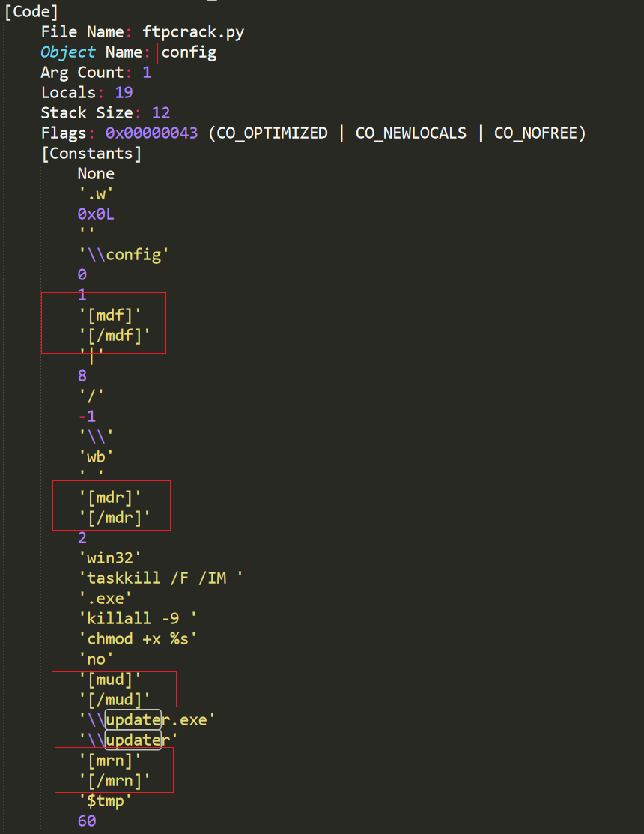Click the 'win32' string constant

pos(110,557)
